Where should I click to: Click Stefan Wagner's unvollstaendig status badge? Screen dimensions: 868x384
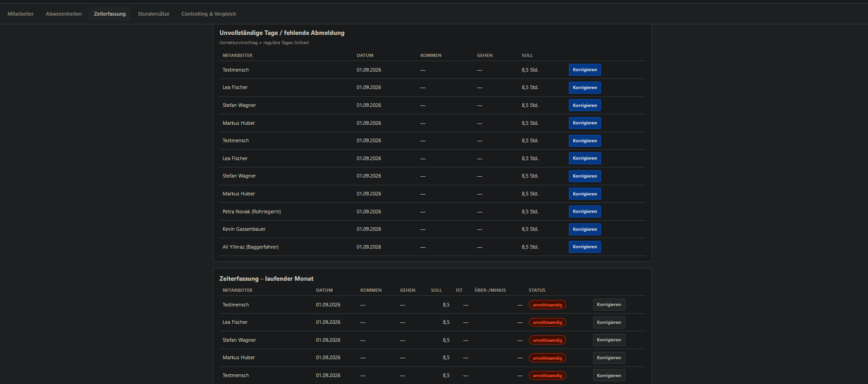(x=547, y=340)
